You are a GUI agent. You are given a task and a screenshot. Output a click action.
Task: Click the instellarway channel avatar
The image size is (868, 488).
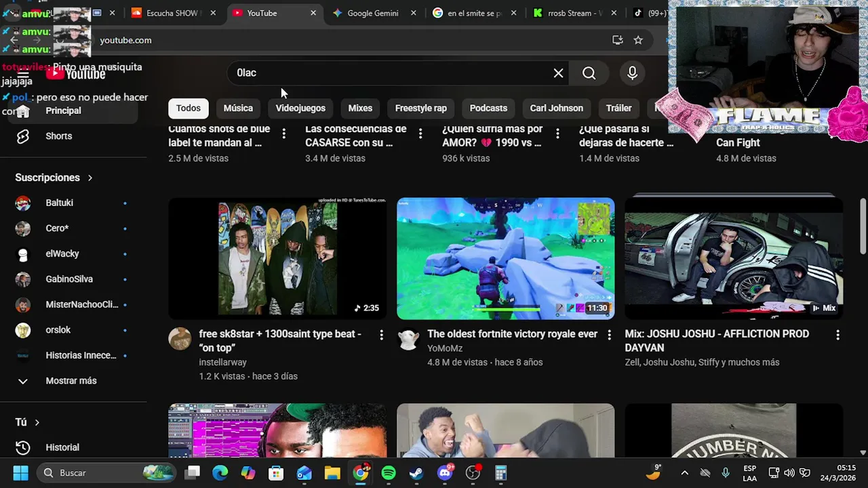(180, 338)
